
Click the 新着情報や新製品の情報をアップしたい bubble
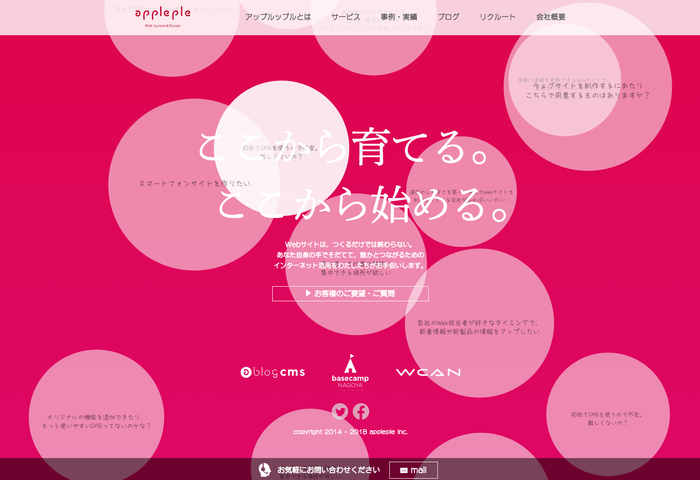tap(478, 327)
